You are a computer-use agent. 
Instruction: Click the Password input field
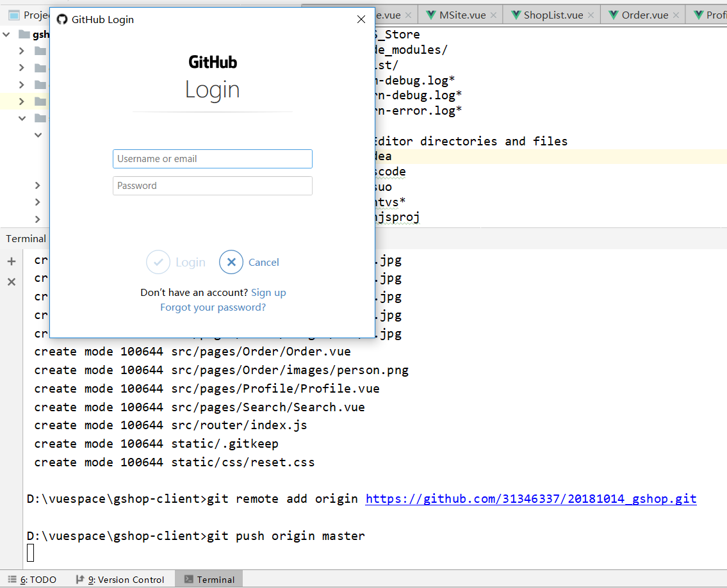[x=213, y=186]
